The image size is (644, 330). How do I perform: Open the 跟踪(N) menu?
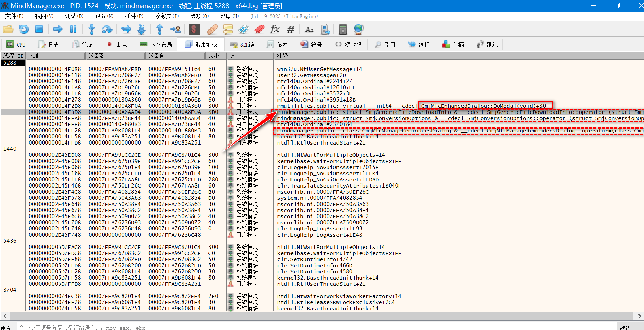(104, 16)
